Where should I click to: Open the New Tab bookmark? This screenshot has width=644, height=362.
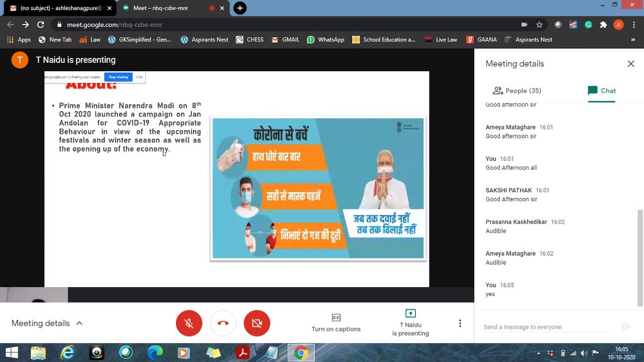point(55,40)
